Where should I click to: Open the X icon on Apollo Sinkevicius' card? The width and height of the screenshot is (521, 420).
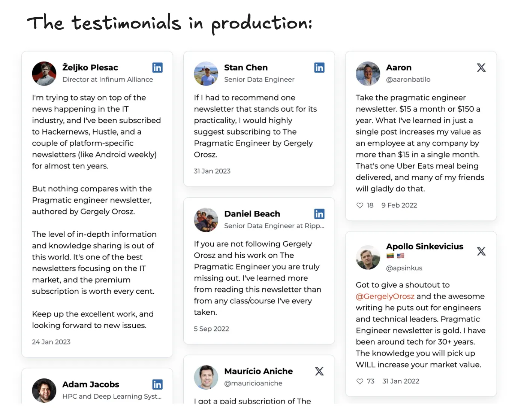tap(481, 251)
